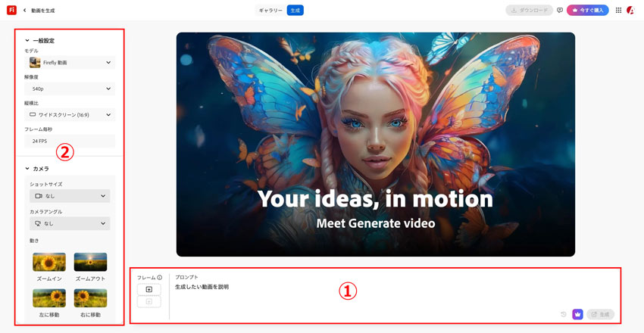The width and height of the screenshot is (644, 333).
Task: Go back using the arrow beside 動画を生成
Action: coord(25,11)
